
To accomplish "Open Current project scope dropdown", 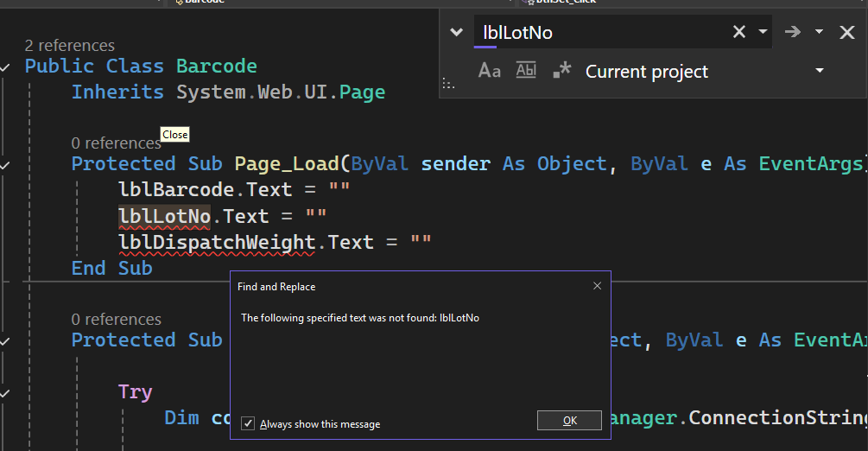I will 820,70.
